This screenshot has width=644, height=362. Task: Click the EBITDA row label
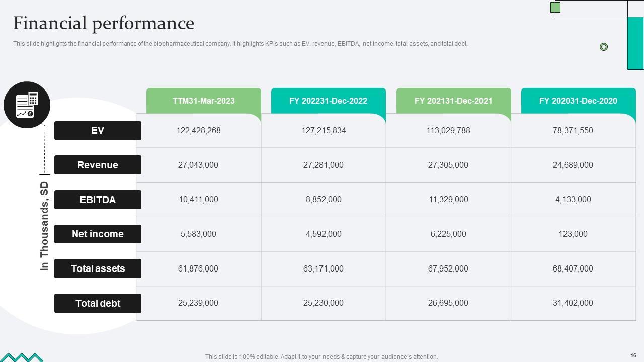point(98,200)
